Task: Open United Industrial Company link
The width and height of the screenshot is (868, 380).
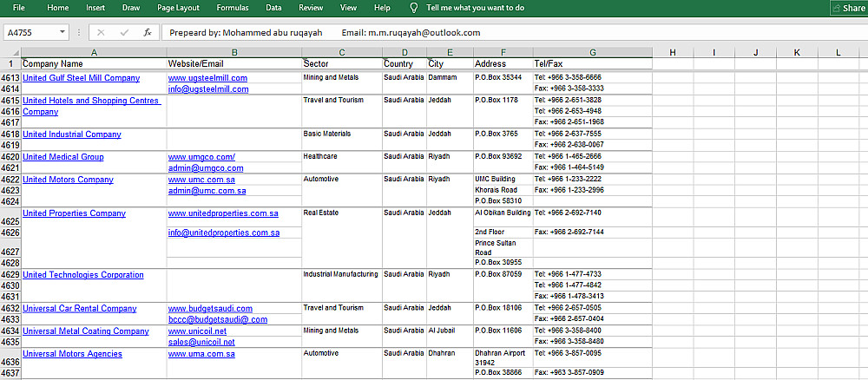Action: pyautogui.click(x=72, y=134)
